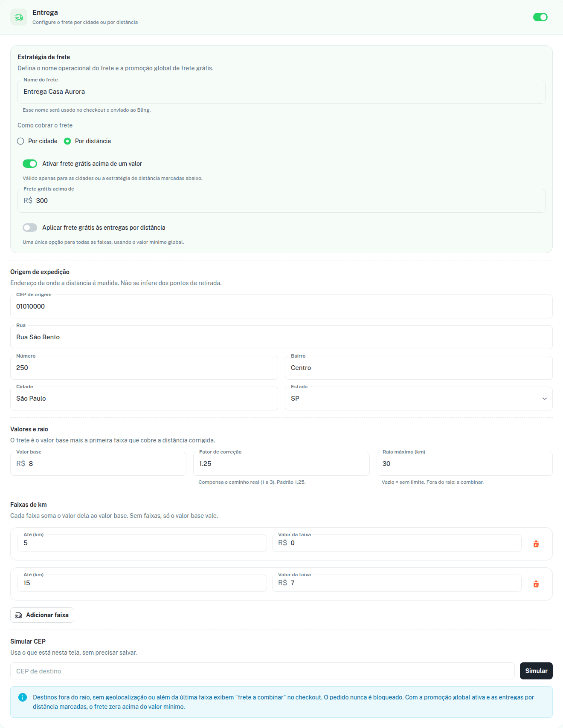Click the Valor da faixa field showing 7
This screenshot has height=728, width=563.
(x=397, y=583)
